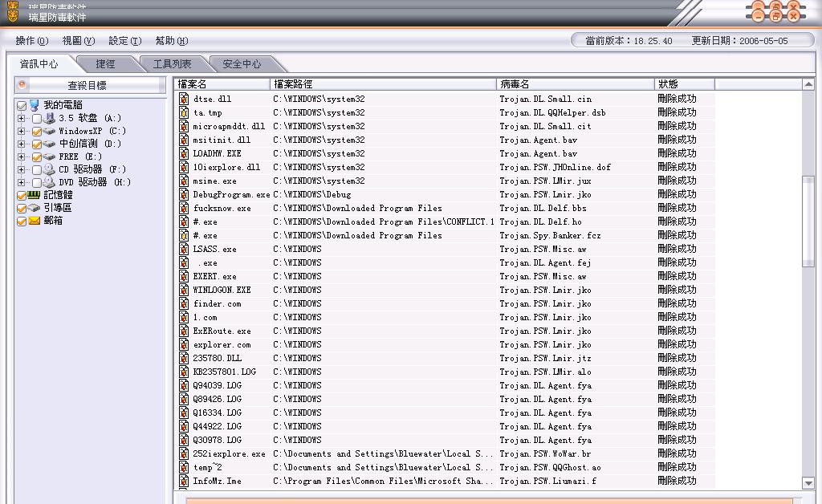Expand the CD drive F: node
822x504 pixels.
(x=21, y=170)
